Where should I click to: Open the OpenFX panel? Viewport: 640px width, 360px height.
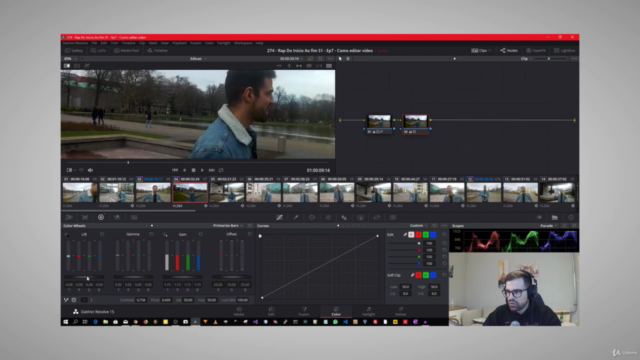[x=536, y=51]
